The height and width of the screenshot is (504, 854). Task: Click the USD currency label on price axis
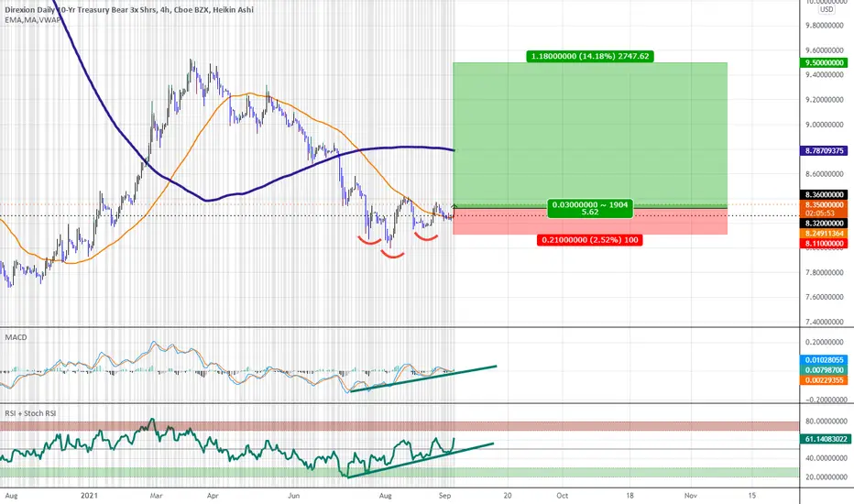coord(827,9)
